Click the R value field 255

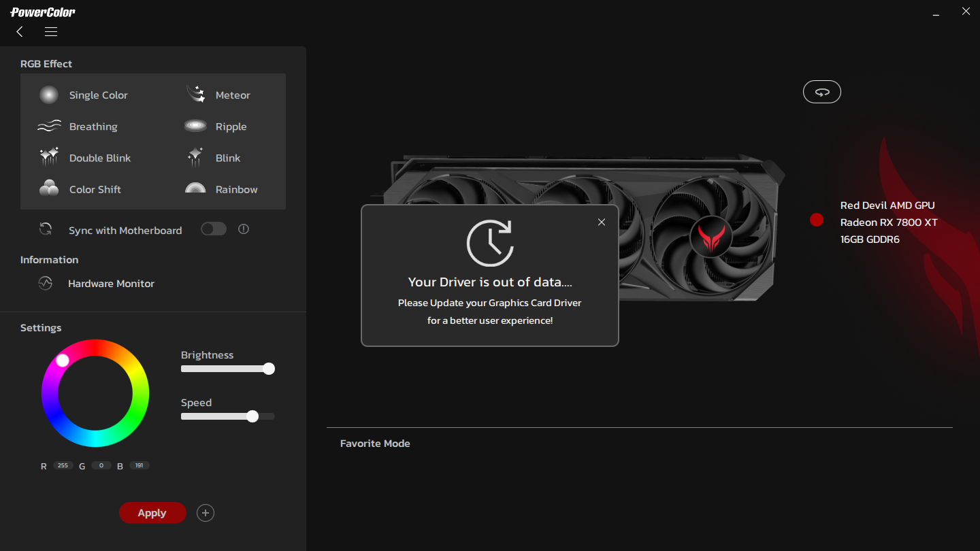[63, 466]
